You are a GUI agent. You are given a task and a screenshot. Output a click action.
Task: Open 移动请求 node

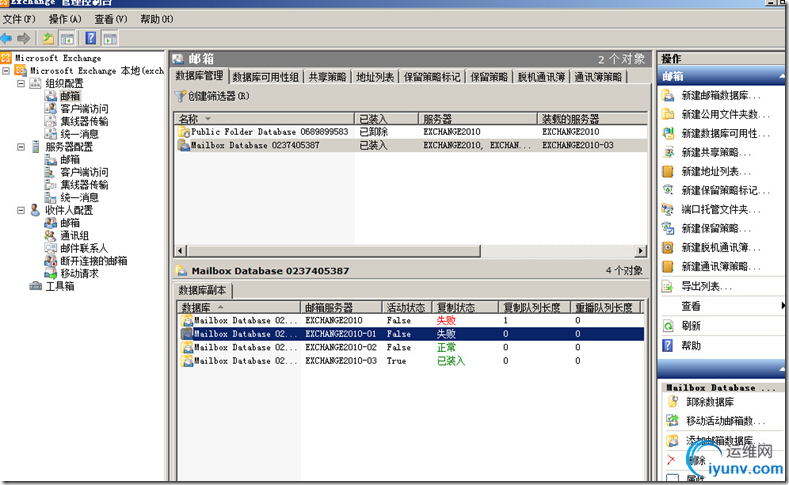[80, 274]
